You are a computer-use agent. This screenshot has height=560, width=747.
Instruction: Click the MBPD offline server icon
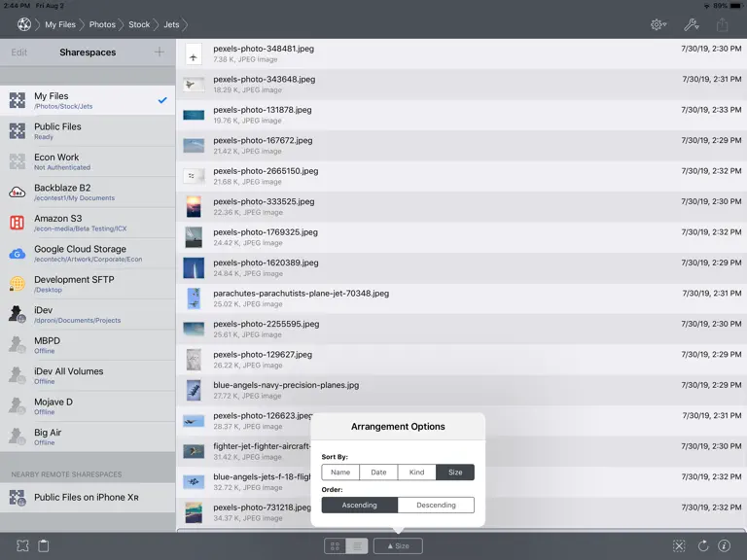coord(18,345)
